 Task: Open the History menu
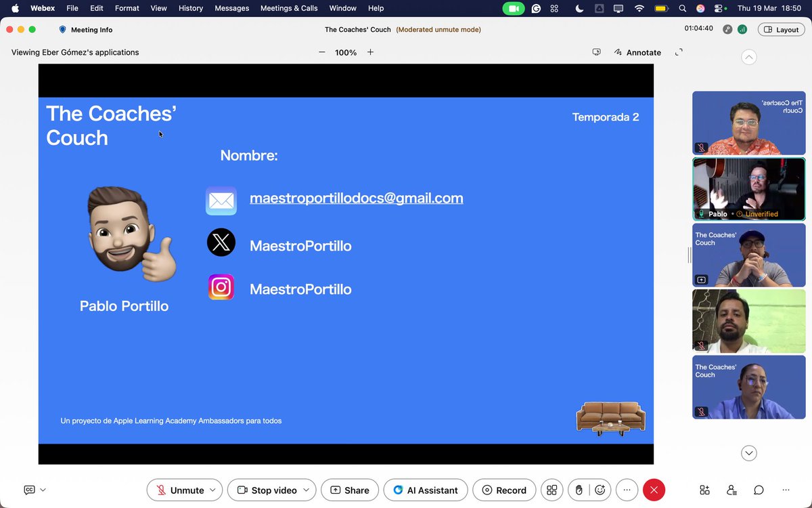[x=191, y=8]
